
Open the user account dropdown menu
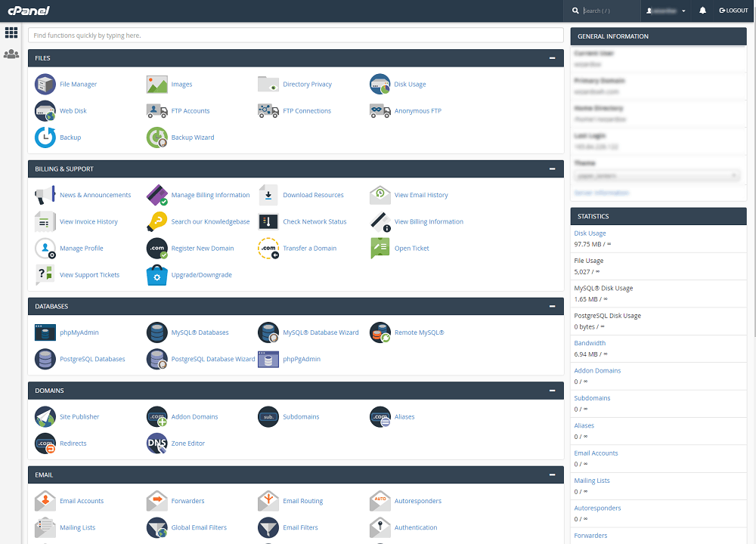(x=666, y=11)
